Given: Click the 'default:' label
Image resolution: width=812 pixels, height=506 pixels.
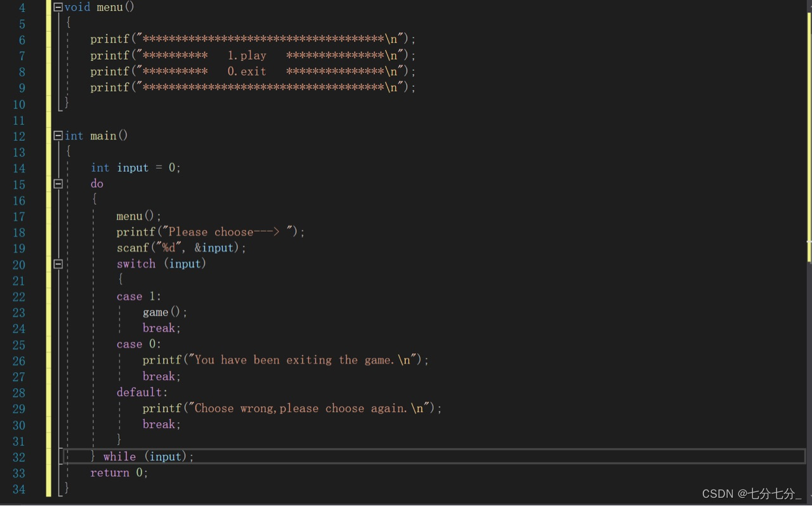Looking at the screenshot, I should click(x=142, y=392).
